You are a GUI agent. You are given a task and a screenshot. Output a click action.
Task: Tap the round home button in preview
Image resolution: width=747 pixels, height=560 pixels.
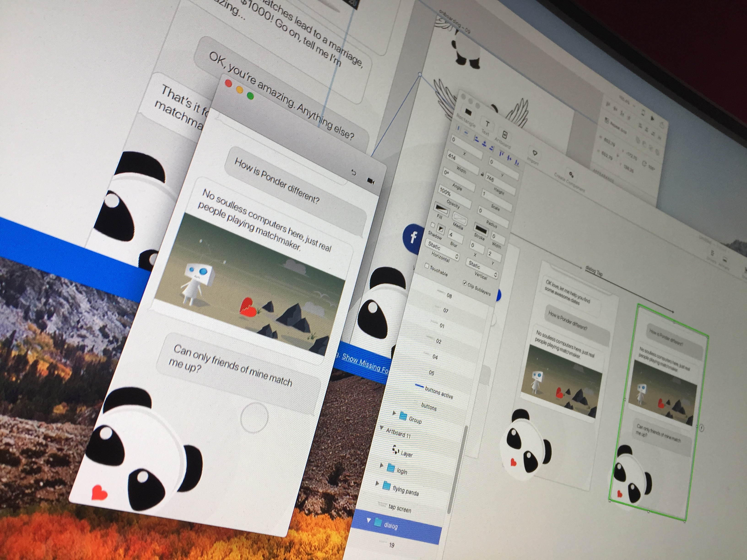(x=254, y=417)
